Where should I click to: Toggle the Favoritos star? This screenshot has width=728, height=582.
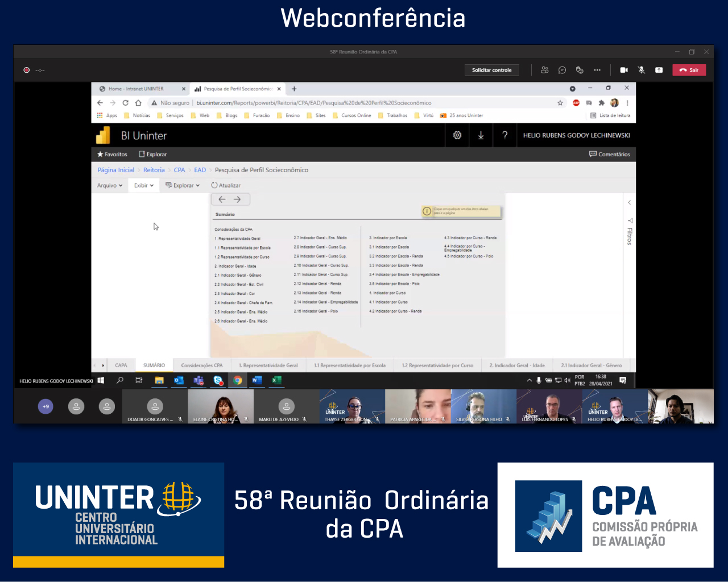click(112, 154)
